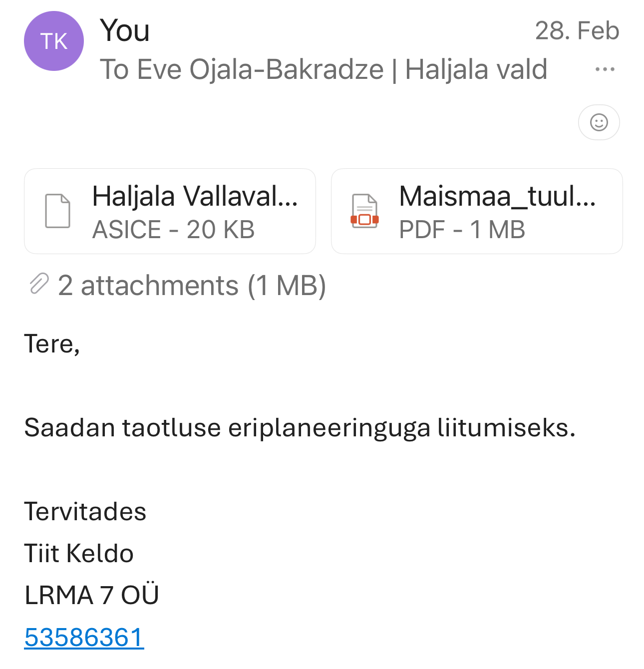Call the phone number 53586361
This screenshot has height=669, width=644.
pos(84,637)
